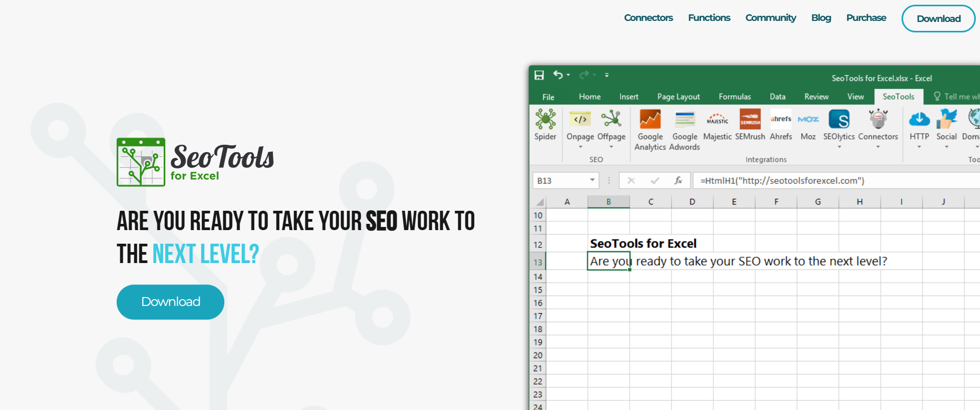The image size is (980, 410).
Task: Open the Purchase page
Action: pos(866,18)
